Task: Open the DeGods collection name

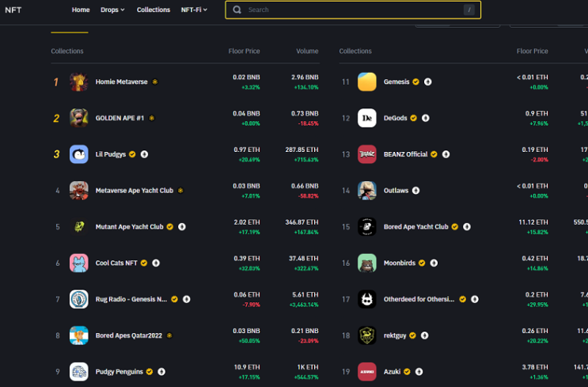Action: pyautogui.click(x=395, y=118)
